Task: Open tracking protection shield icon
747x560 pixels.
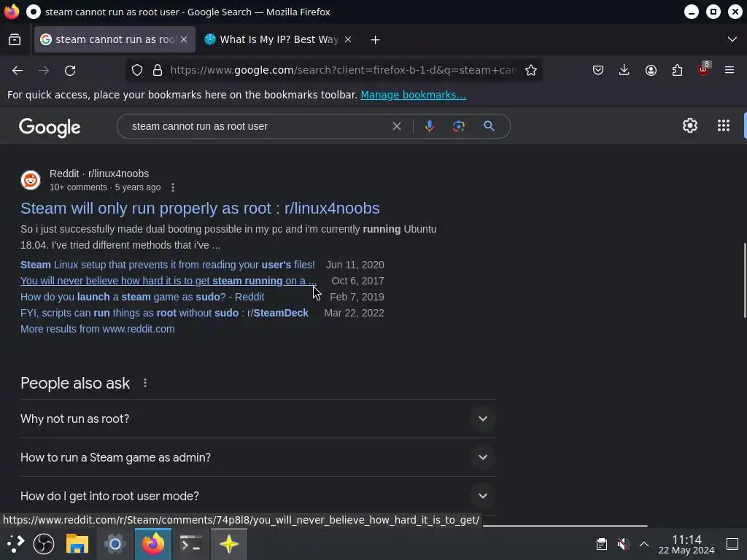Action: tap(137, 71)
